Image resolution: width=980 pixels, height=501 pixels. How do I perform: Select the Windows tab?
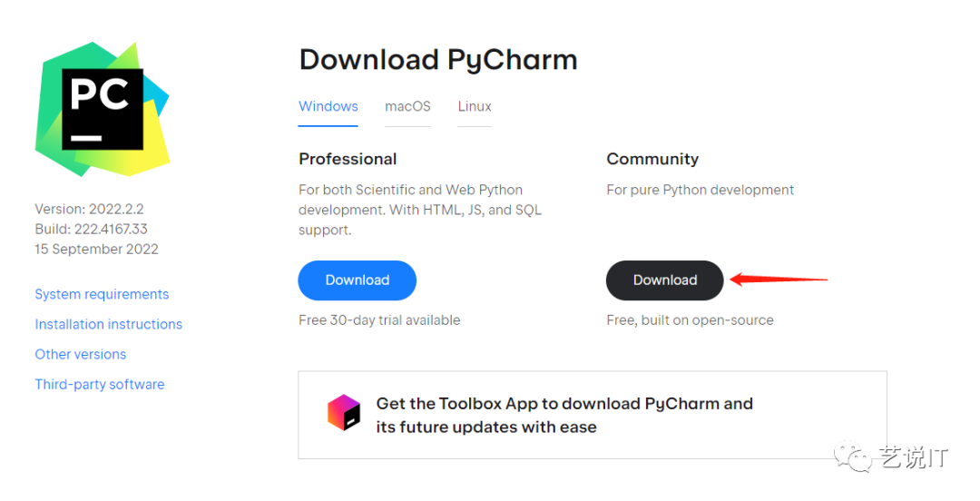(x=328, y=106)
